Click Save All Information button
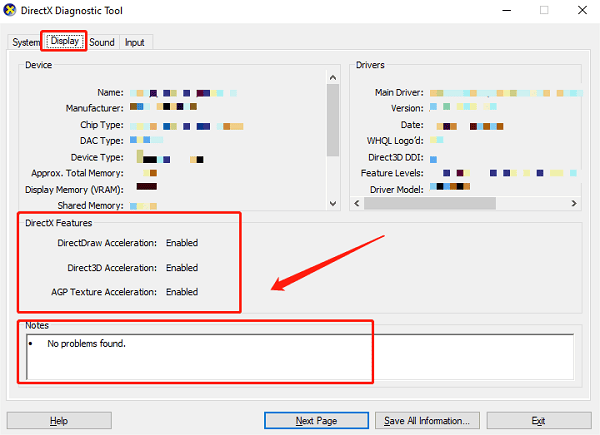600x435 pixels. [427, 420]
